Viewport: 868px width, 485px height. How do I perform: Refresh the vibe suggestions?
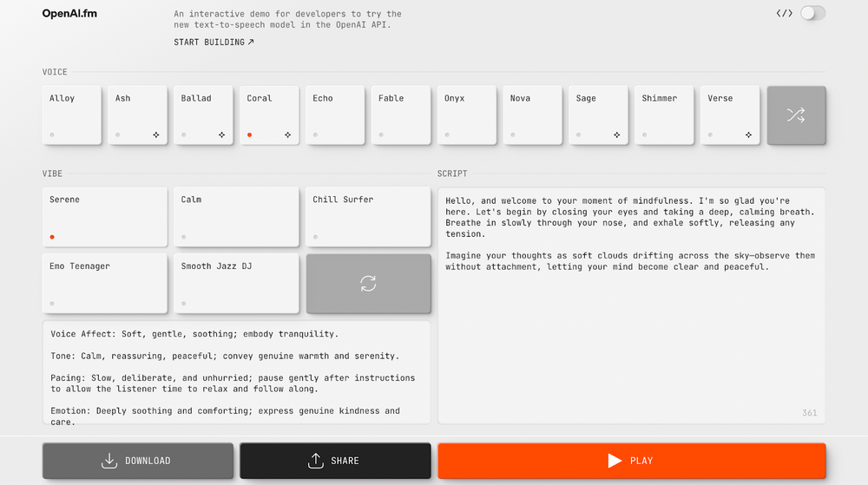point(368,284)
